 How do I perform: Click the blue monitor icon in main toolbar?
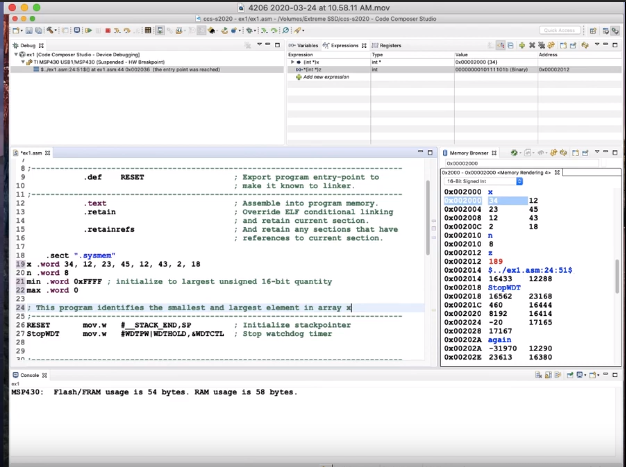point(77,30)
